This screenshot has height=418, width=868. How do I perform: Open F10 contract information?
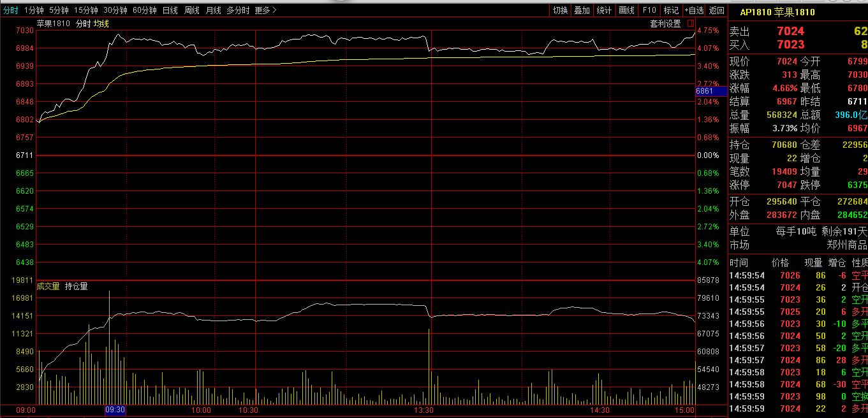coord(649,10)
